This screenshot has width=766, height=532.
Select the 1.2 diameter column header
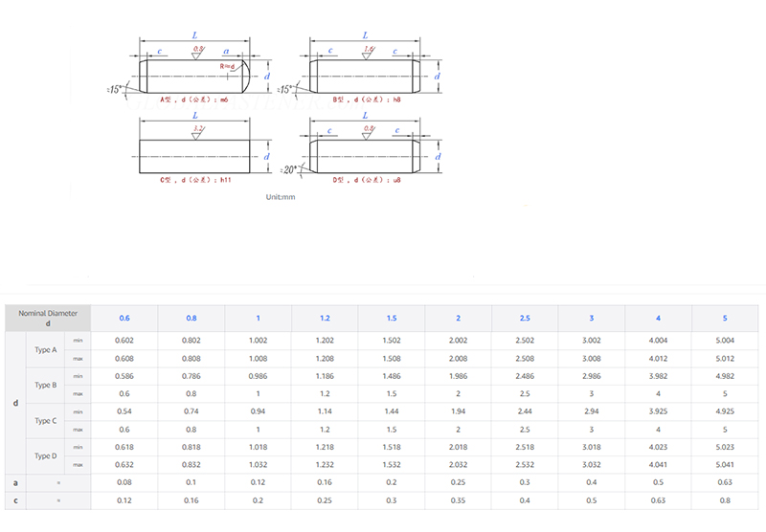point(325,319)
